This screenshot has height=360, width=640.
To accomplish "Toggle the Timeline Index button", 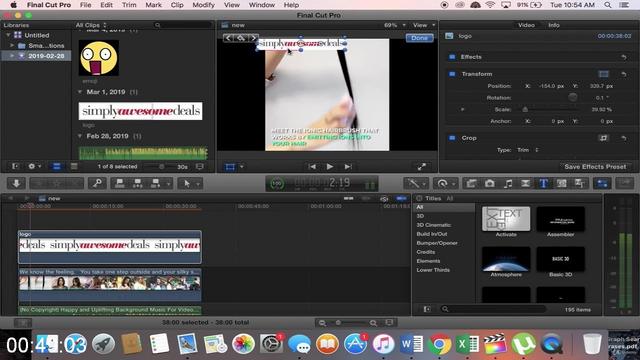I will [22, 323].
